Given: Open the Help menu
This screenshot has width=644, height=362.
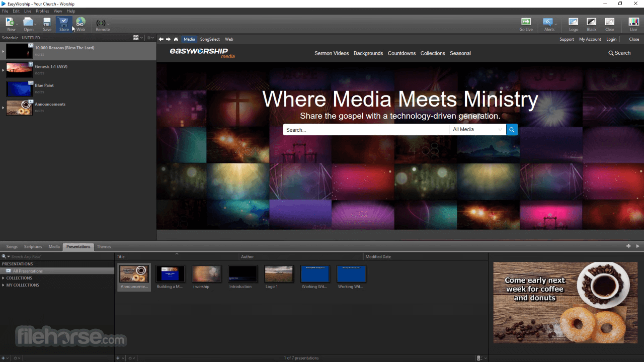Looking at the screenshot, I should [71, 11].
